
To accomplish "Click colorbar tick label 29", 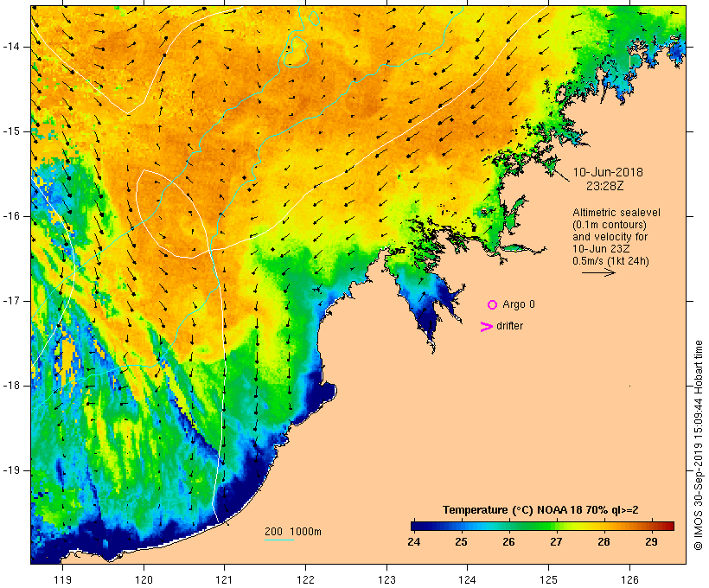I will pos(651,541).
